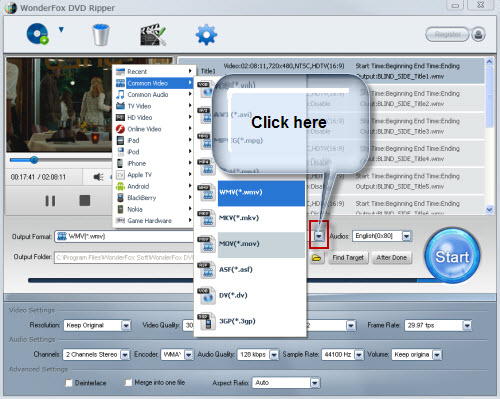
Task: Click the VOB format file icon
Action: point(206,89)
